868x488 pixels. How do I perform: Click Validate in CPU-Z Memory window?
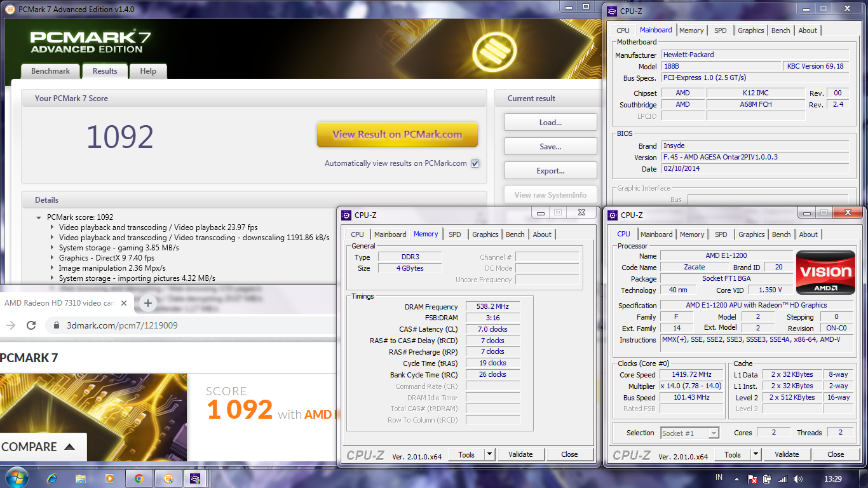521,454
